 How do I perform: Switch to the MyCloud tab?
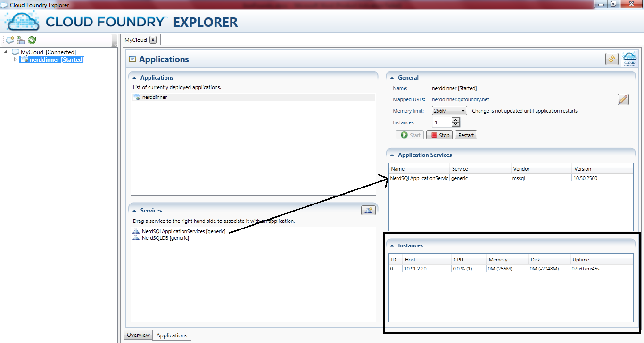[136, 40]
